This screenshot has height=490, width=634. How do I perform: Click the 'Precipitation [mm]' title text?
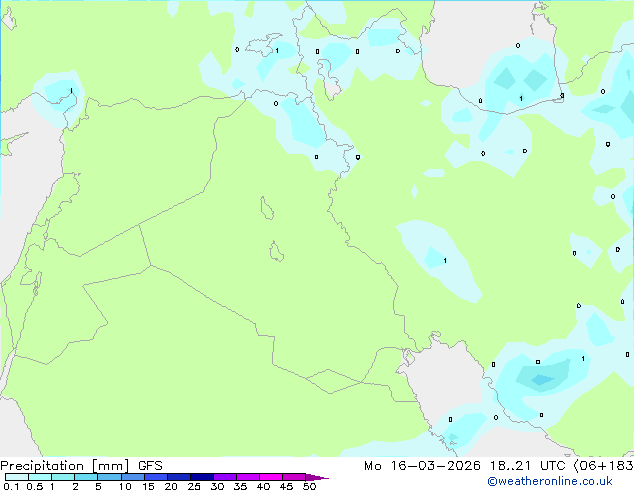(65, 466)
